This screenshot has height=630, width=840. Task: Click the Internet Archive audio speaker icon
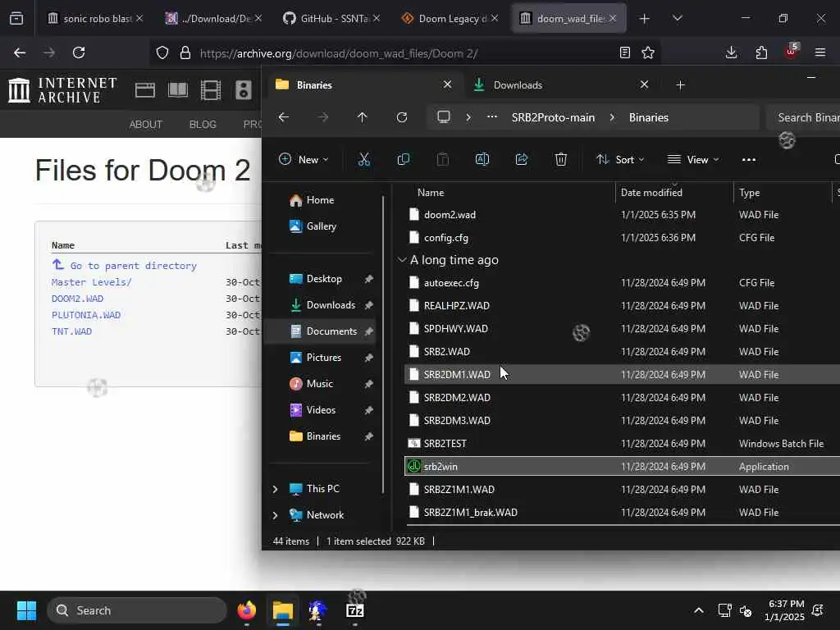243,90
